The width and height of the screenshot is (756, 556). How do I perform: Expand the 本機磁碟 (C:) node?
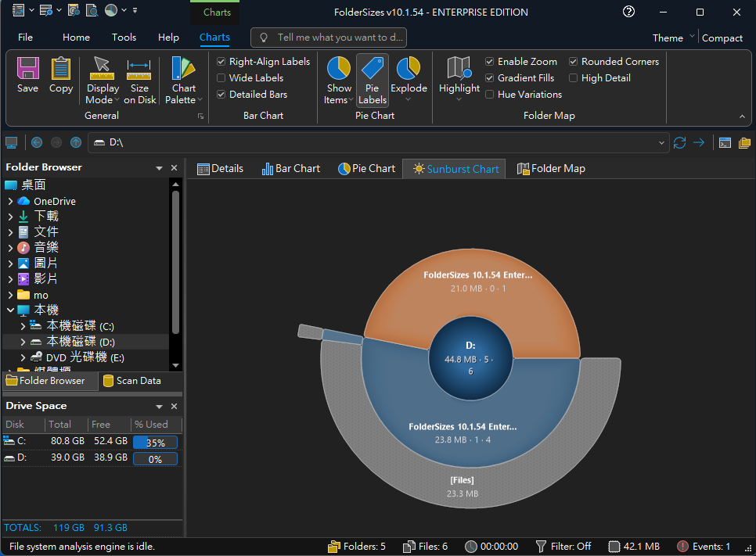click(x=23, y=326)
